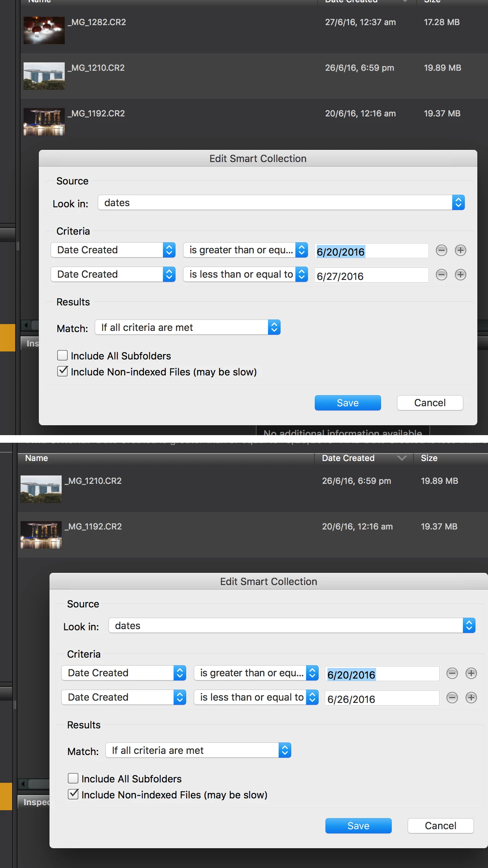The width and height of the screenshot is (488, 868).
Task: Remove the 6/27/2016 criterion row
Action: pos(442,275)
